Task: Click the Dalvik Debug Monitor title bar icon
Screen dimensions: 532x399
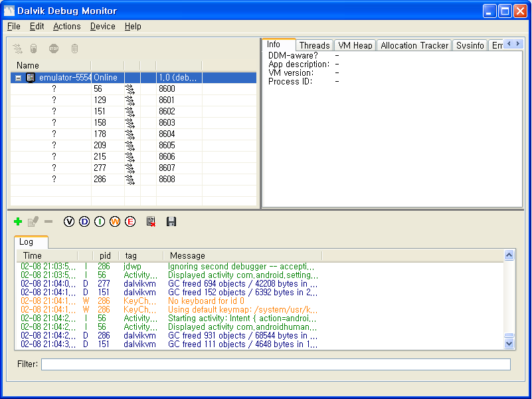Action: (x=9, y=11)
